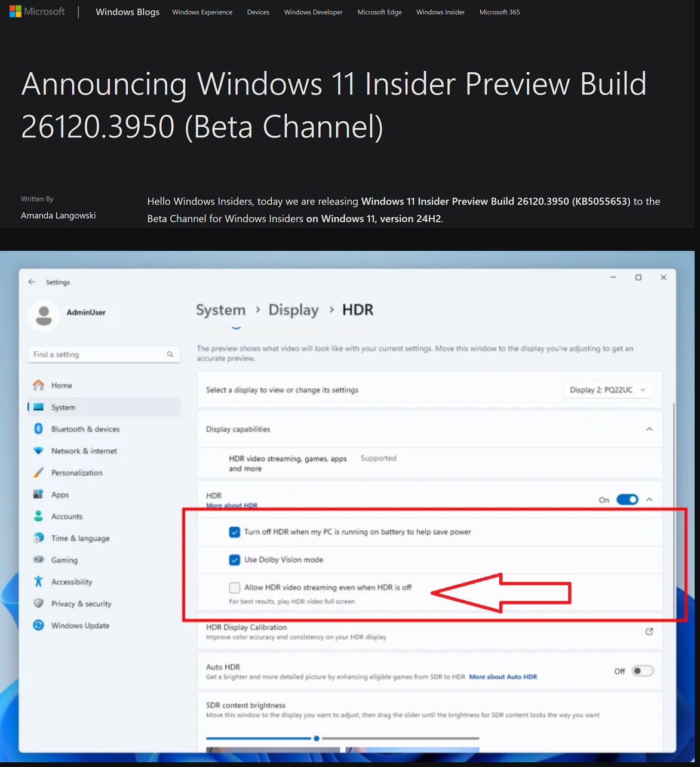Toggle HDR off
Viewport: 700px width, 767px height.
627,499
